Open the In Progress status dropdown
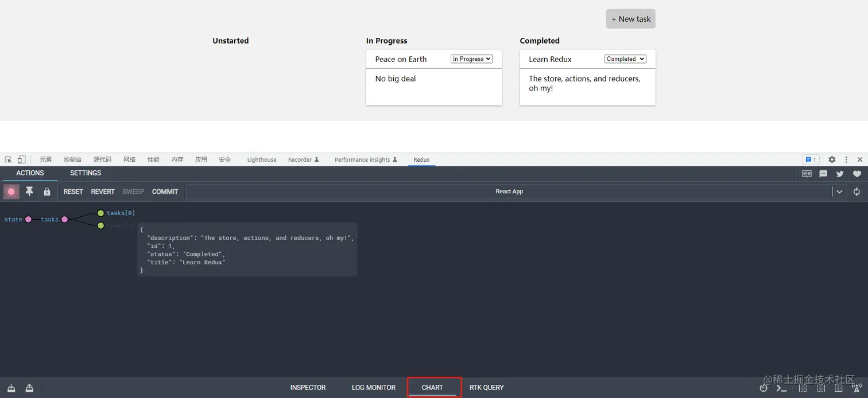The width and height of the screenshot is (868, 398). [x=471, y=59]
